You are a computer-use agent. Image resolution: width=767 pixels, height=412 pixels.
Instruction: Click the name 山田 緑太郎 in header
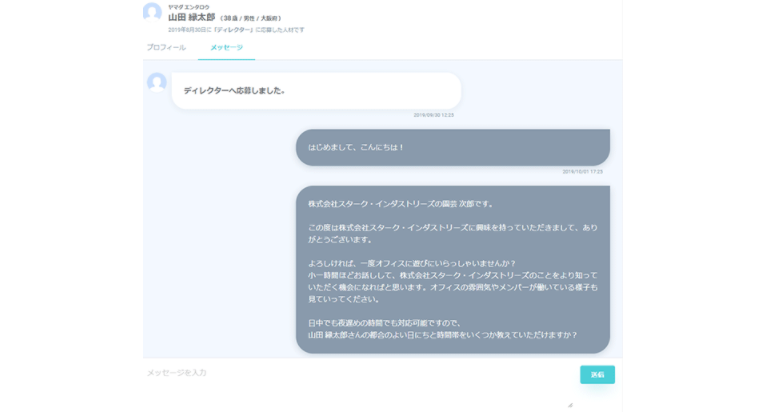[x=192, y=18]
